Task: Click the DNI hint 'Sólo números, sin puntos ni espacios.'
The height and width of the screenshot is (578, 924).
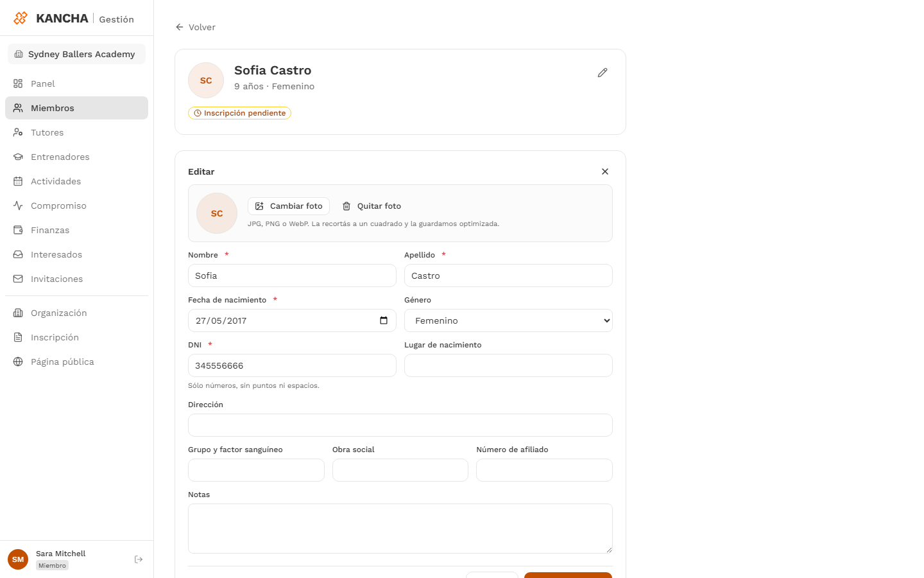Action: click(x=253, y=385)
